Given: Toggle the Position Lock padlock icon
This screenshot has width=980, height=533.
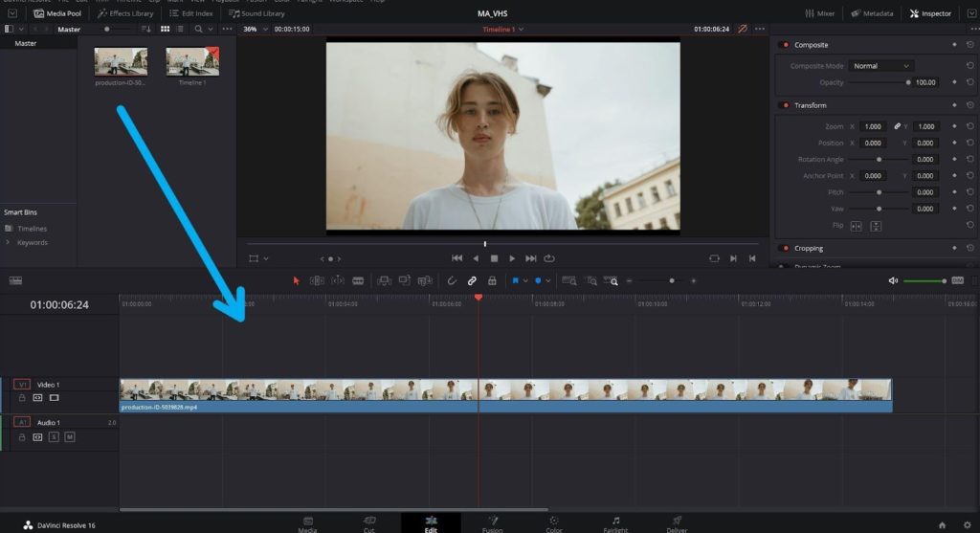Looking at the screenshot, I should pyautogui.click(x=493, y=281).
